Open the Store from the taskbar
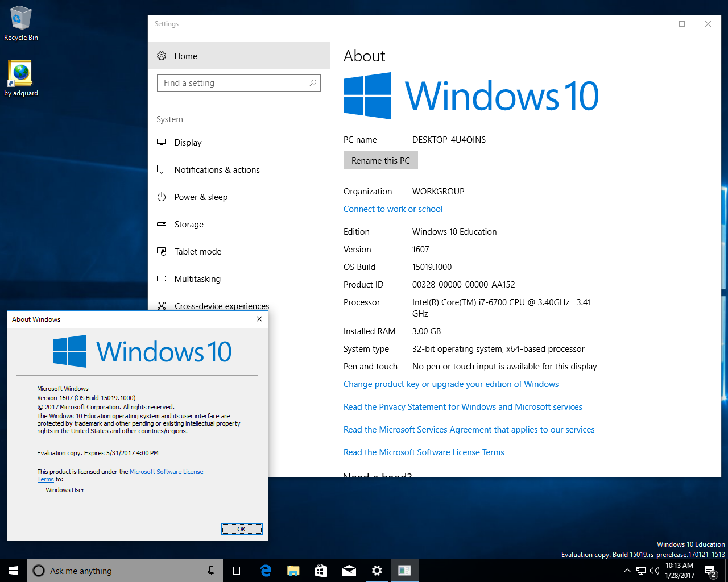 point(321,571)
